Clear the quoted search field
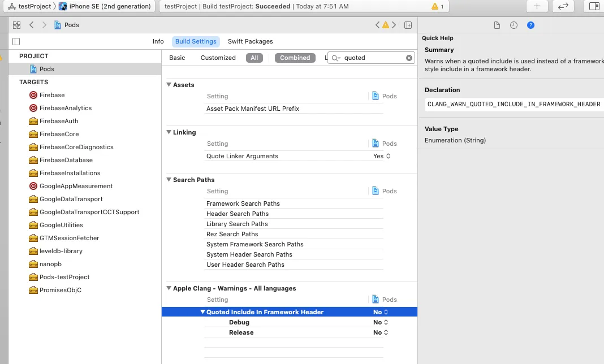The width and height of the screenshot is (604, 364). coord(409,58)
